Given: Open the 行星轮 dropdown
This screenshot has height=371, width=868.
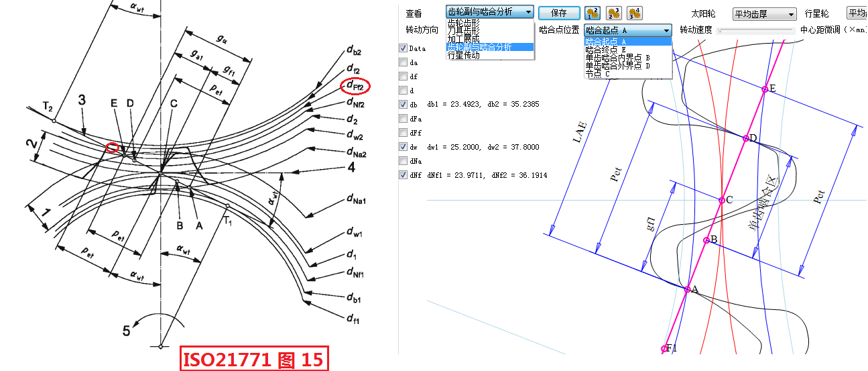Looking at the screenshot, I should [x=857, y=13].
